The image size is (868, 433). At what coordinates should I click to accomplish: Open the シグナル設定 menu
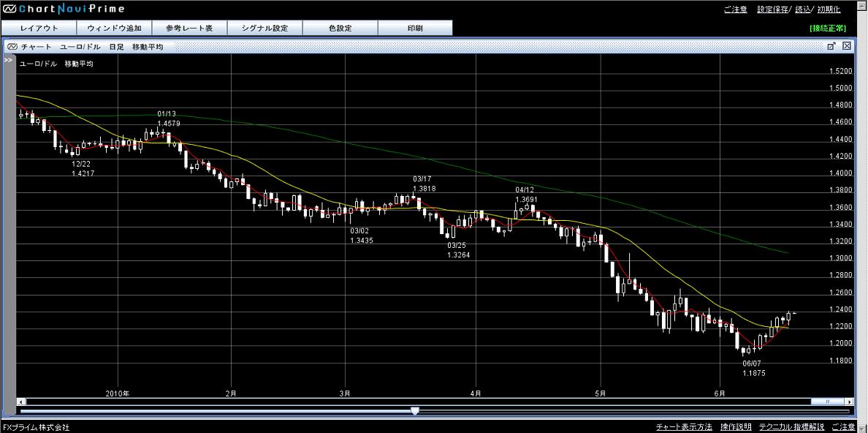click(x=264, y=28)
